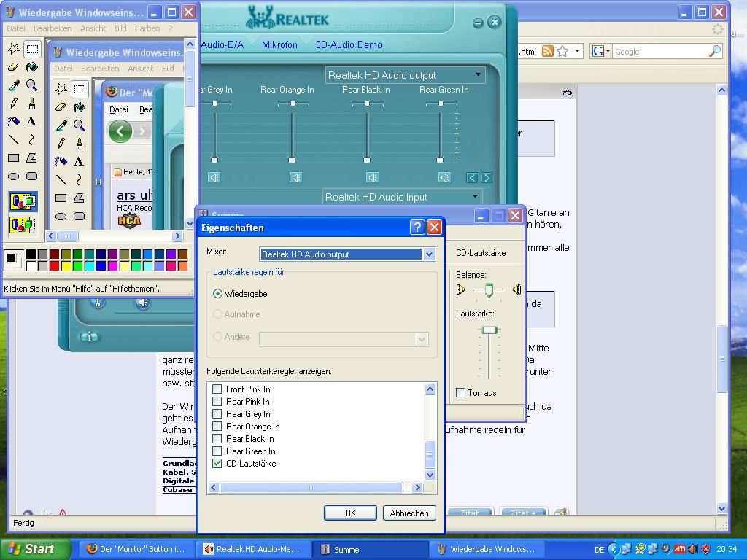747x560 pixels.
Task: Show next Realtek output channels with right arrow
Action: click(487, 178)
